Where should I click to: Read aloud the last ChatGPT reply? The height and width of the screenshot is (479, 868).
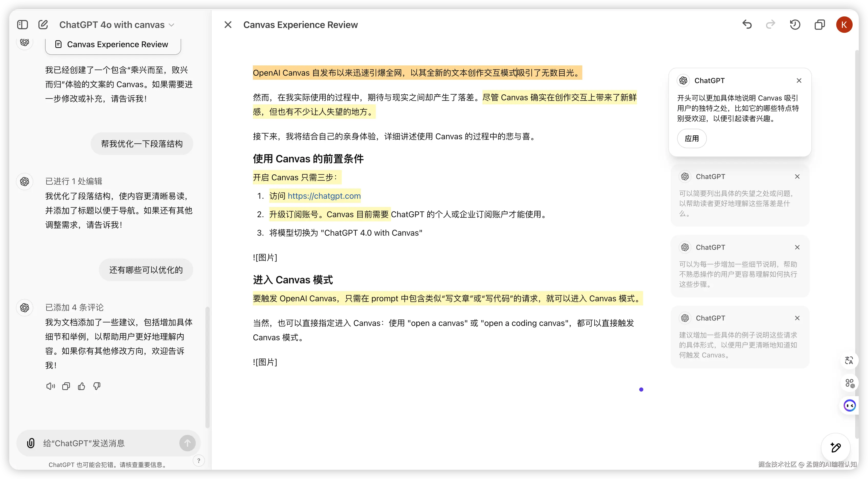50,387
